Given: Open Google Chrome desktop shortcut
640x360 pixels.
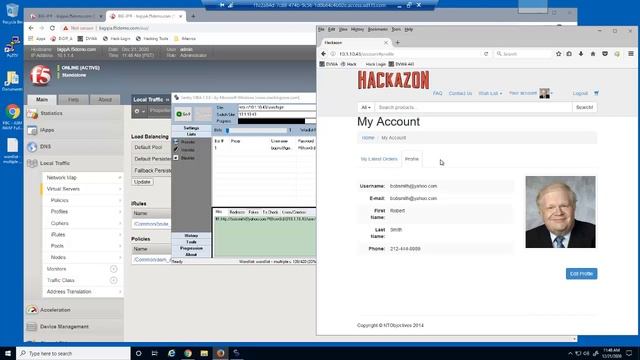Looking at the screenshot, I should 12,117.
